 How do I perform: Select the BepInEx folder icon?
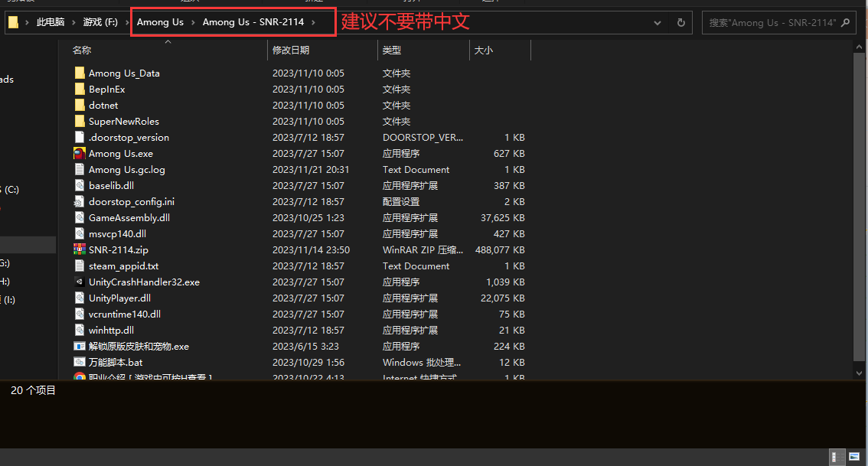(80, 89)
